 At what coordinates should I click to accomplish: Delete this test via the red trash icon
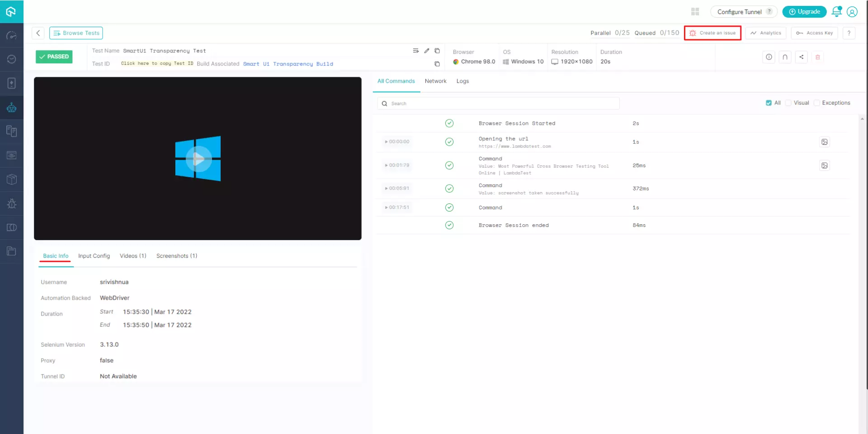coord(818,57)
